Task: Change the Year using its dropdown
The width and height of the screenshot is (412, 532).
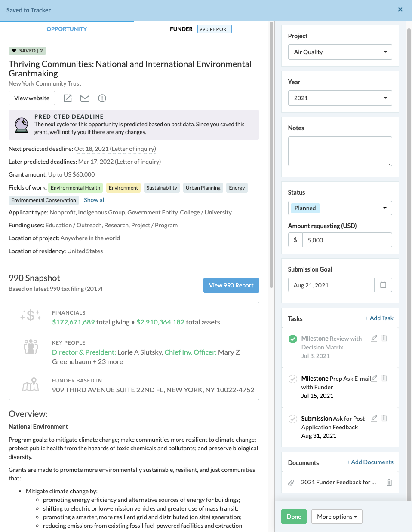Action: tap(340, 98)
